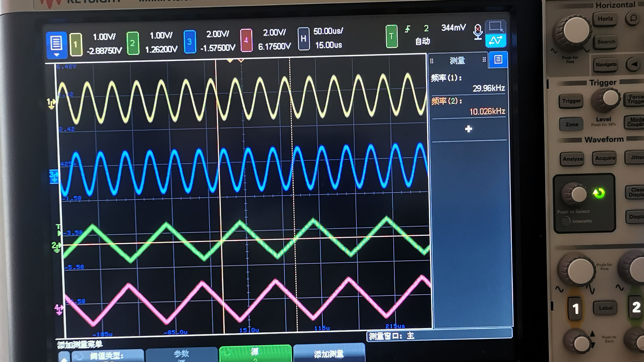644x362 pixels.
Task: Click the 添加测量 softkey
Action: point(329,354)
